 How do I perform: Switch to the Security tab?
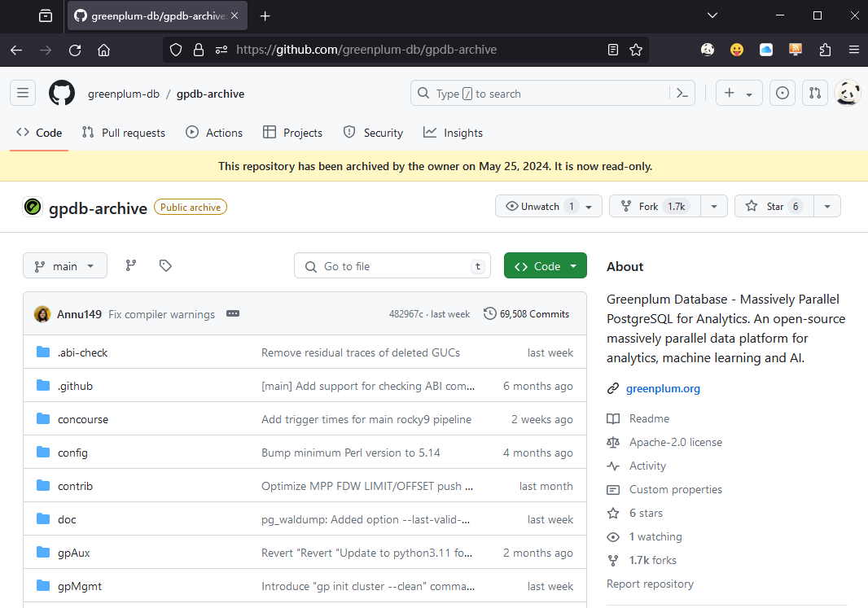(373, 133)
